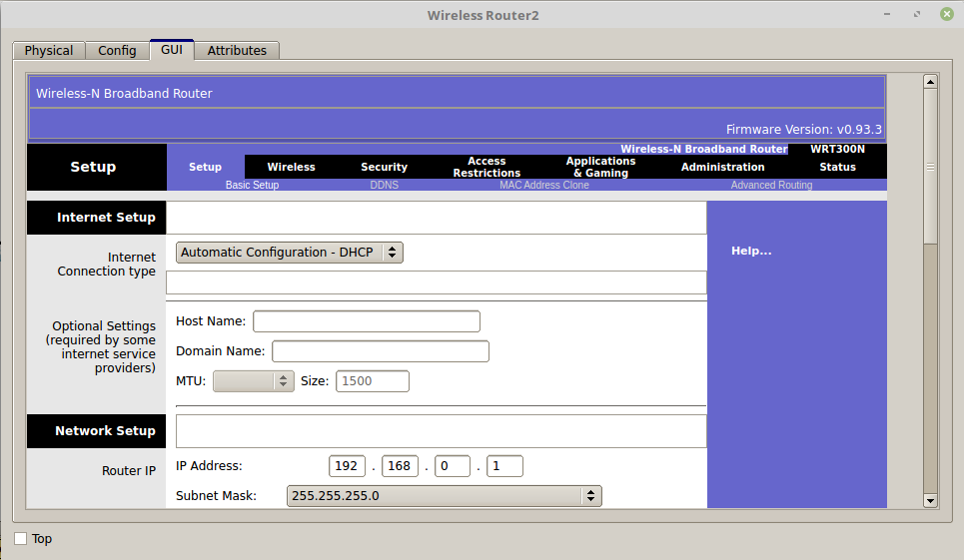Screen dimensions: 964x560
Task: Select the GUI tab
Action: point(172,50)
